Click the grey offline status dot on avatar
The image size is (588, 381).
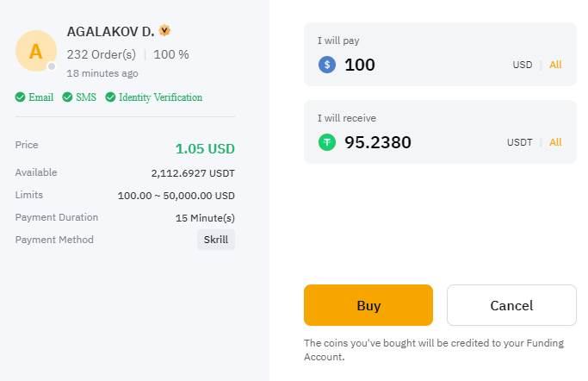pyautogui.click(x=52, y=66)
